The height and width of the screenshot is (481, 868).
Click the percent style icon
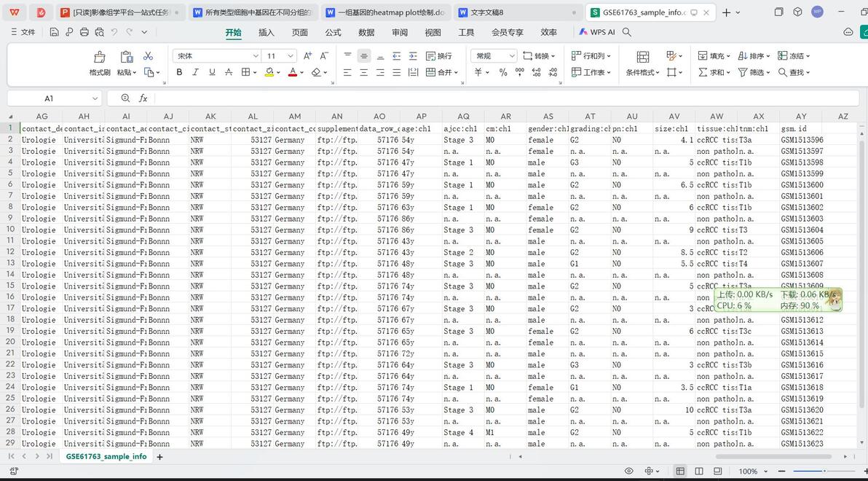tap(503, 73)
